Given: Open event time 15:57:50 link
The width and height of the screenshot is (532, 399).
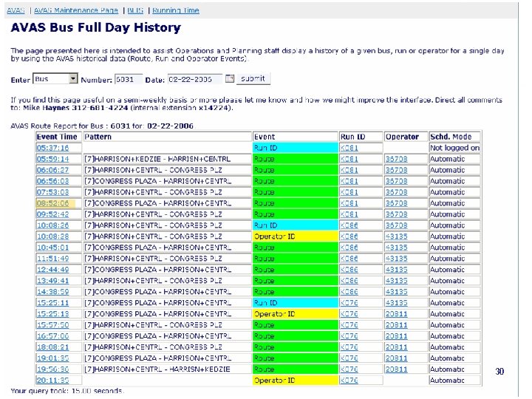Looking at the screenshot, I should pyautogui.click(x=52, y=325).
